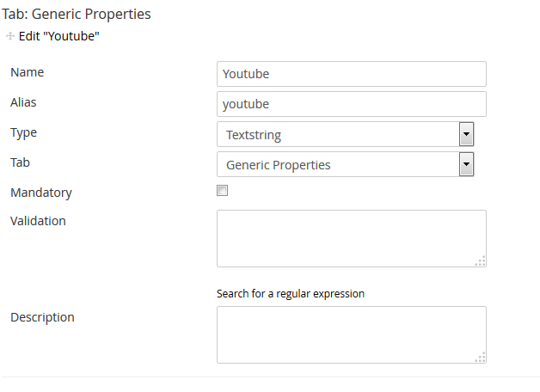Click the resize grip of the Description textarea
This screenshot has height=392, width=540.
point(480,358)
